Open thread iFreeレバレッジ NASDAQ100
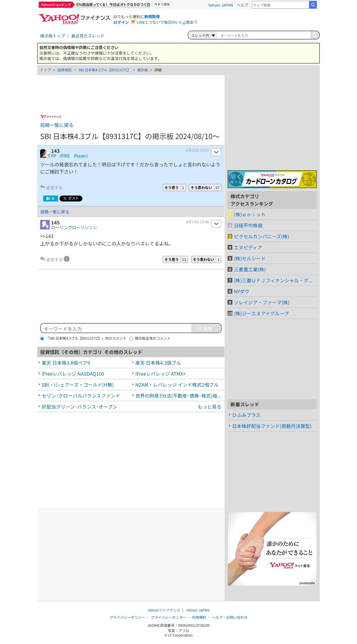The height and width of the screenshot is (644, 357). pyautogui.click(x=73, y=374)
